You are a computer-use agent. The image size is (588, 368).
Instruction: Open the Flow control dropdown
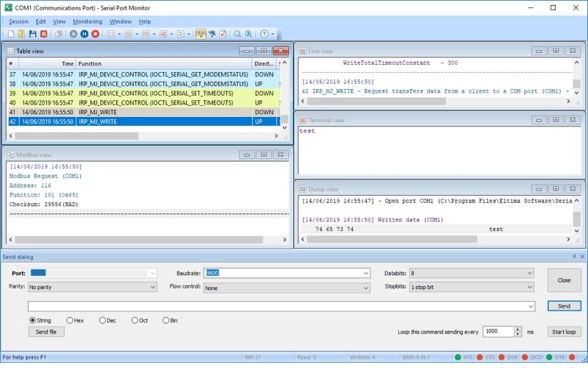click(366, 288)
